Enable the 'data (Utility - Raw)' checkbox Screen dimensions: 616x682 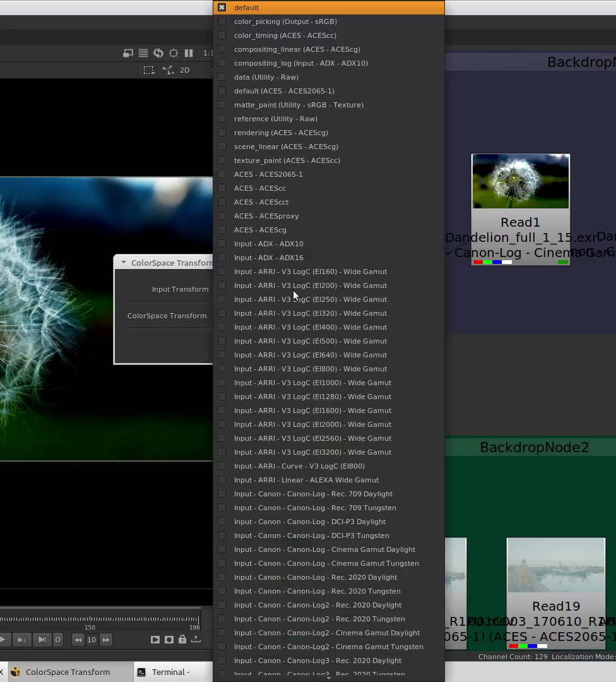tap(222, 77)
